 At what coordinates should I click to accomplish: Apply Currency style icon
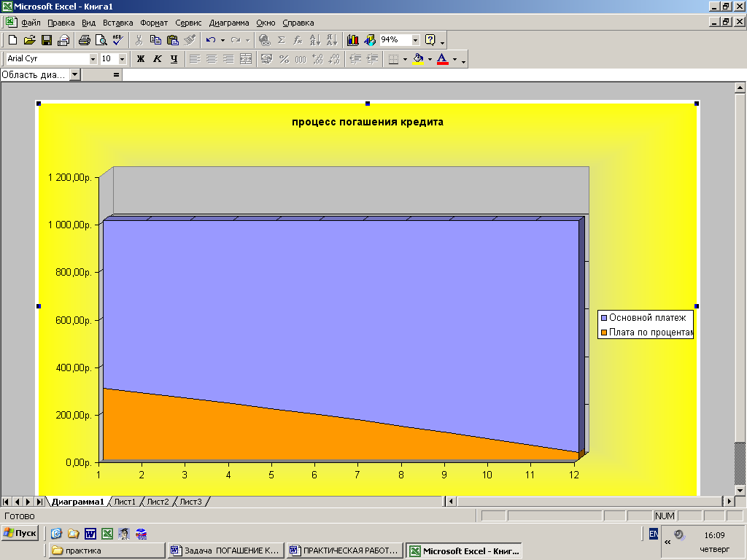(x=267, y=59)
